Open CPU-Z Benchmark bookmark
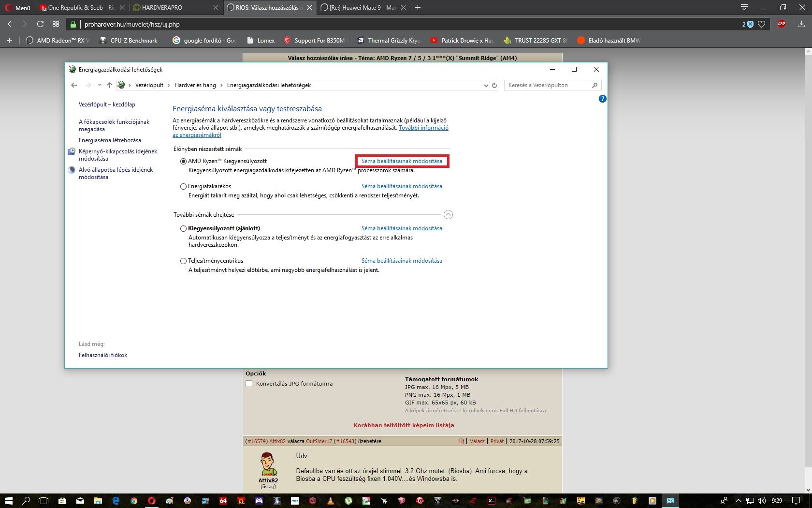 tap(130, 41)
